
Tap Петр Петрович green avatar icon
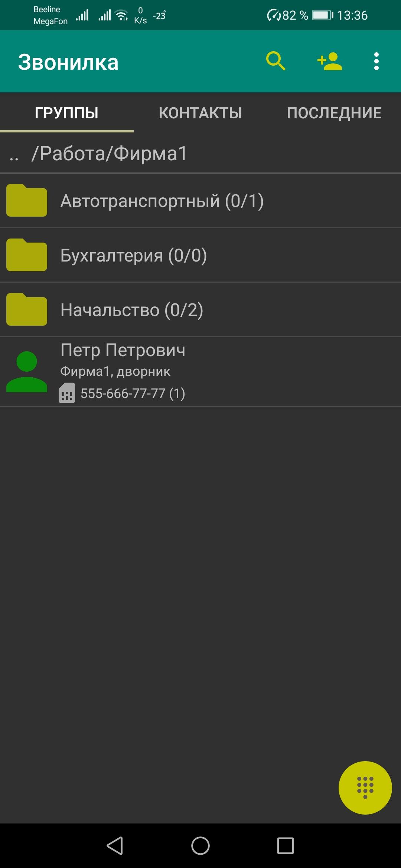point(27,372)
